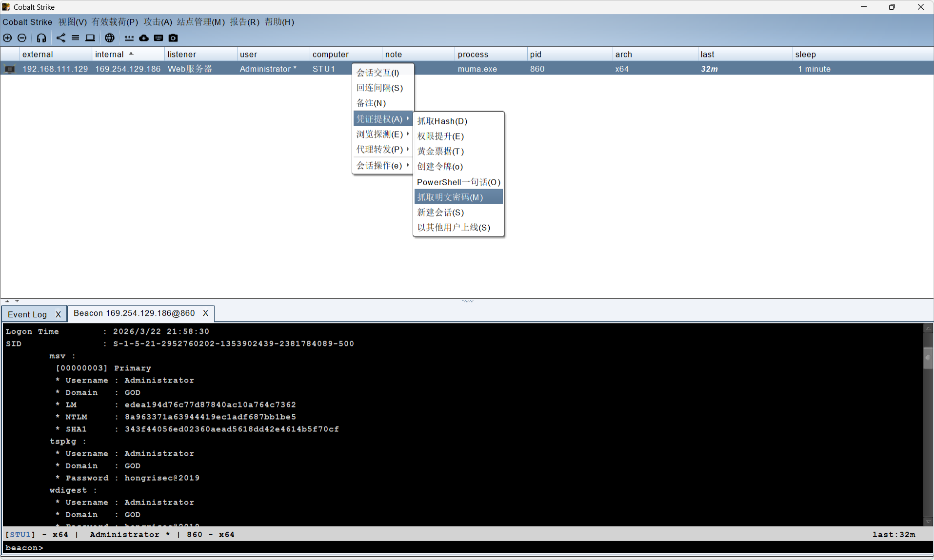Select 创建令牌(o) in the submenu
The width and height of the screenshot is (934, 560).
[x=458, y=166]
